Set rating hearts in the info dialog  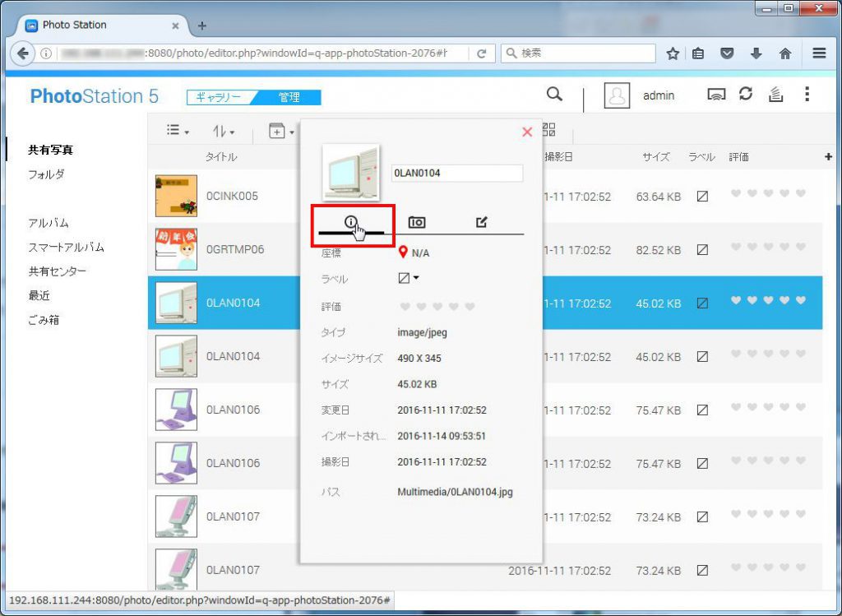coord(437,307)
